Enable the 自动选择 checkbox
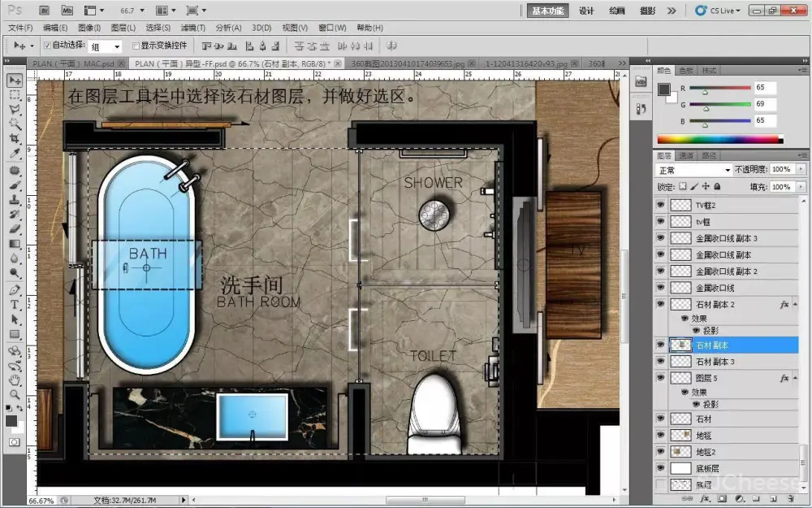 point(47,46)
